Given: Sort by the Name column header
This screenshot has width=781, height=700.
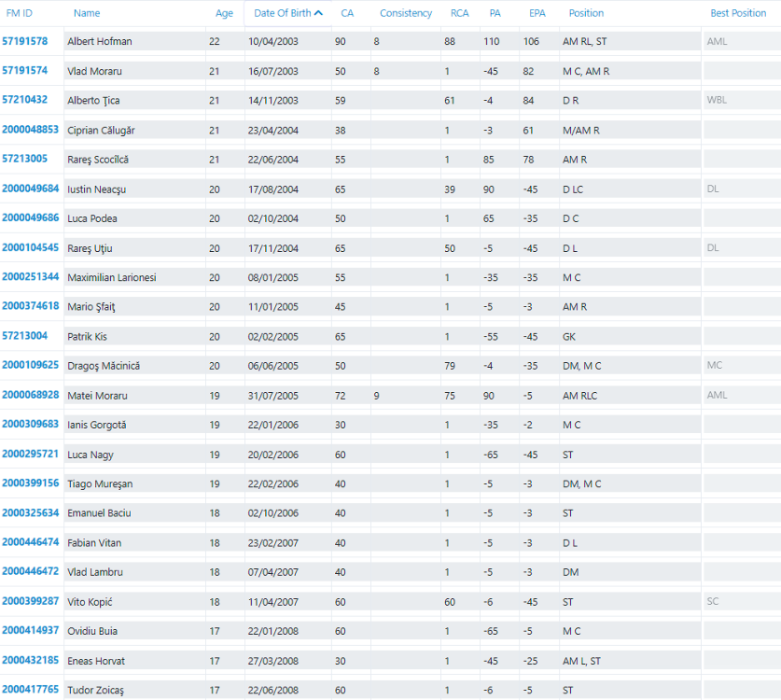Looking at the screenshot, I should tap(87, 13).
